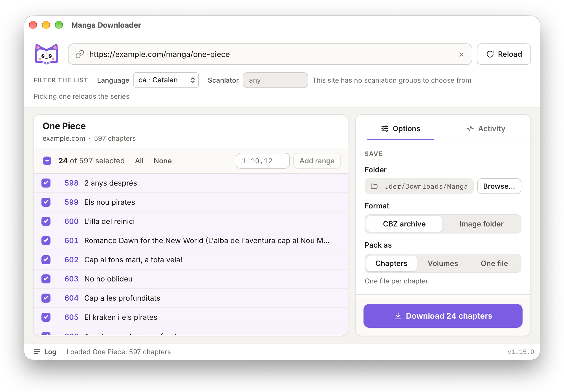Click the manga URL input field

[270, 54]
